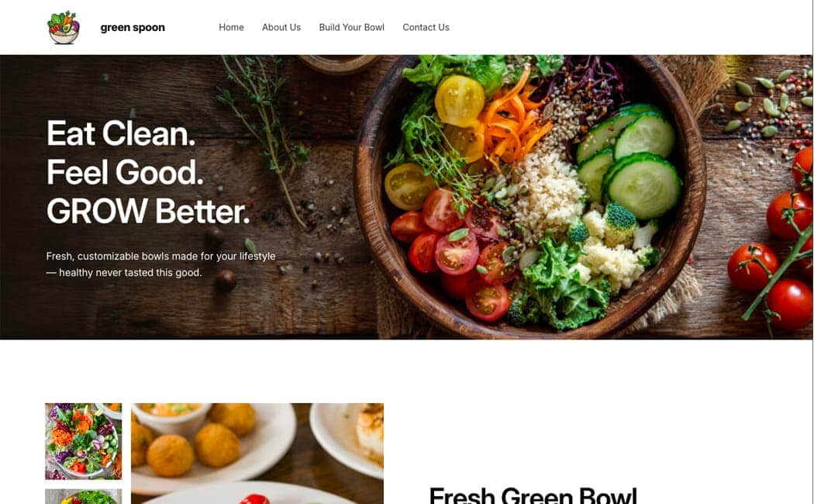The image size is (814, 504).
Task: Go to the About Us page
Action: pyautogui.click(x=281, y=27)
